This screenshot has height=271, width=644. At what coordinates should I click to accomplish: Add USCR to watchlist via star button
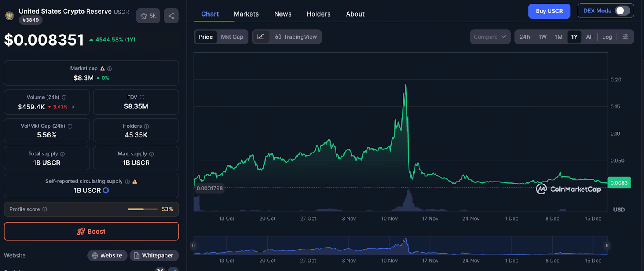148,16
